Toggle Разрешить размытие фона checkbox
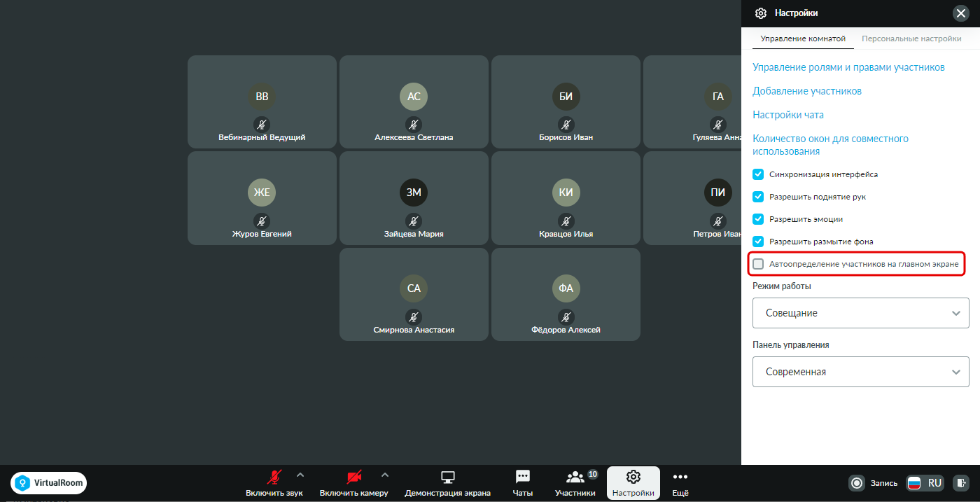Image resolution: width=980 pixels, height=502 pixels. coord(758,242)
